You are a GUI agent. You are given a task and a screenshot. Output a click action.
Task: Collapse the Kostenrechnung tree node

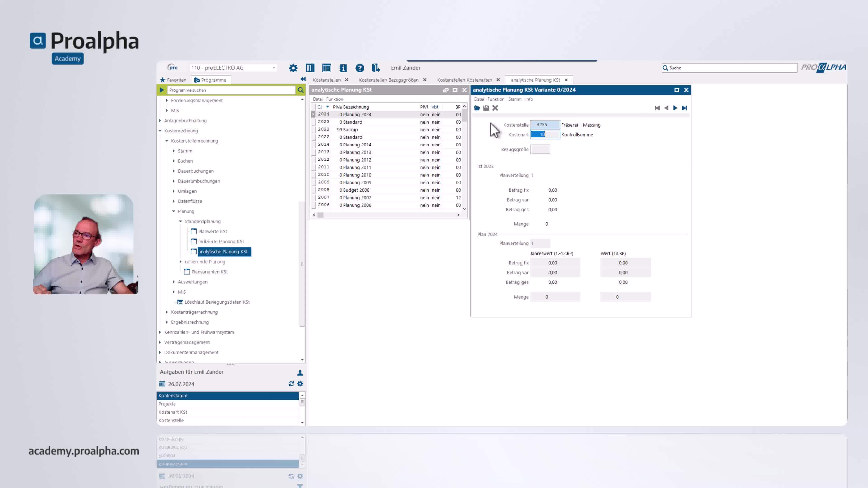(160, 131)
